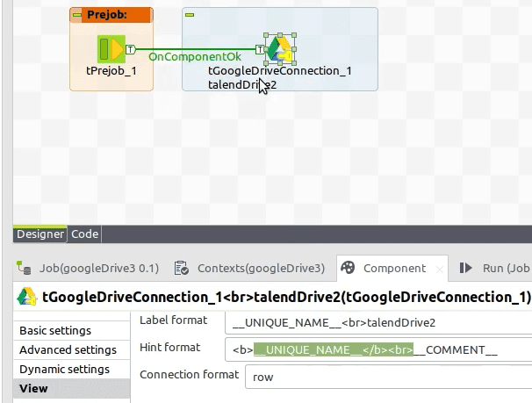
Task: Select the Component tab
Action: [x=394, y=268]
